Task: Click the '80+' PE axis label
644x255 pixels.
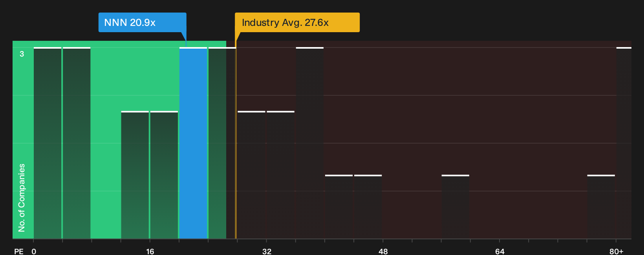Action: point(617,251)
